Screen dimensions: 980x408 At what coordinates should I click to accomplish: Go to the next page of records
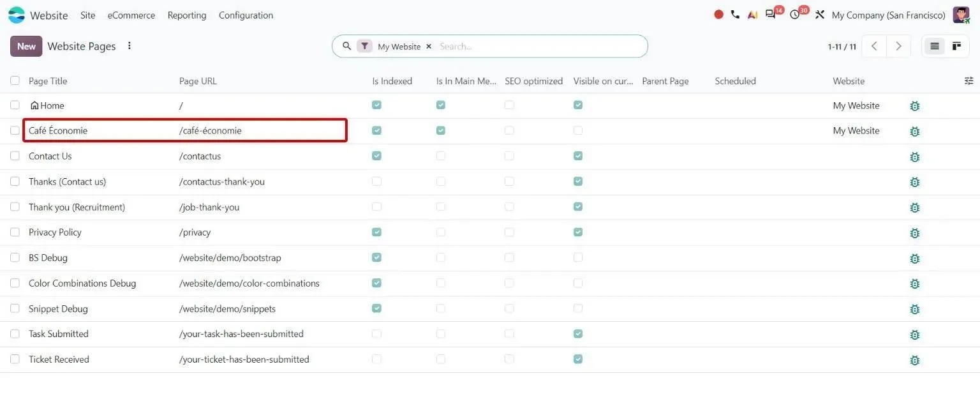tap(898, 46)
